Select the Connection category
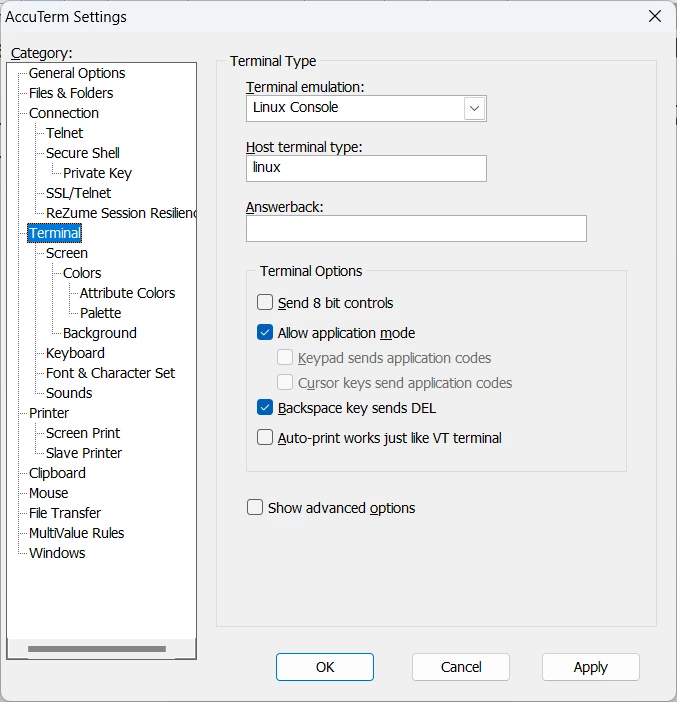677x702 pixels. pos(64,113)
